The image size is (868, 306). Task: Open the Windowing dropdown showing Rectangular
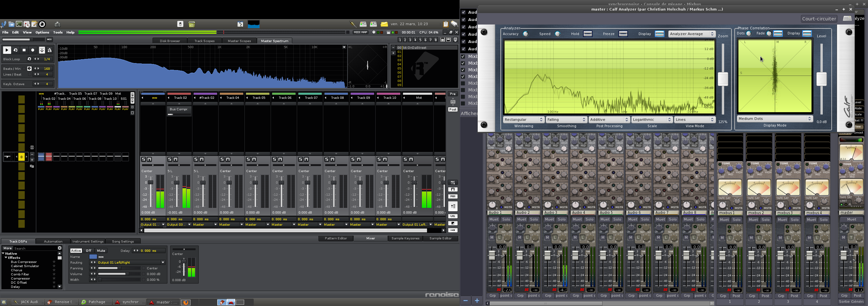[523, 120]
